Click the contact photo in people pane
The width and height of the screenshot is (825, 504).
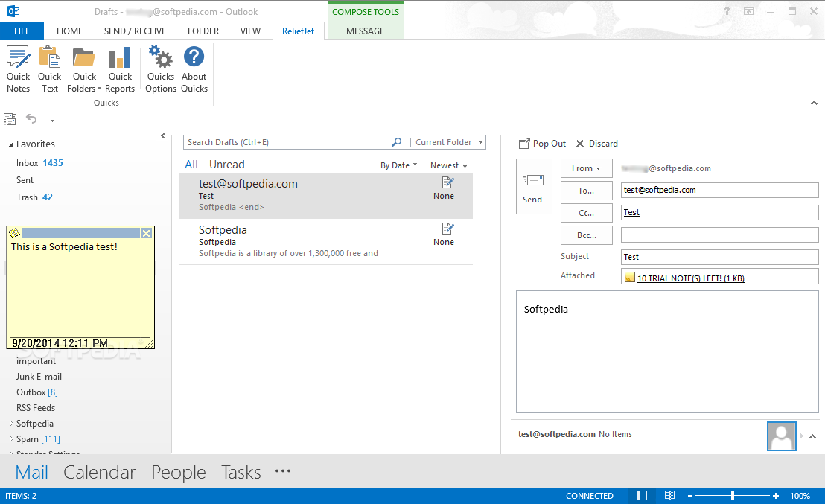click(781, 436)
